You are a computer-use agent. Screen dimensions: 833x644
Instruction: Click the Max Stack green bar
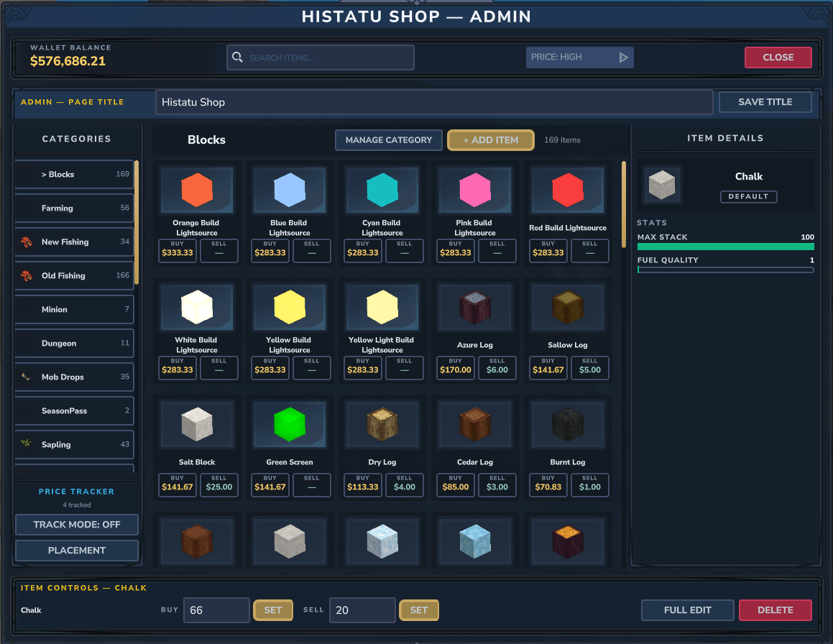pyautogui.click(x=726, y=247)
